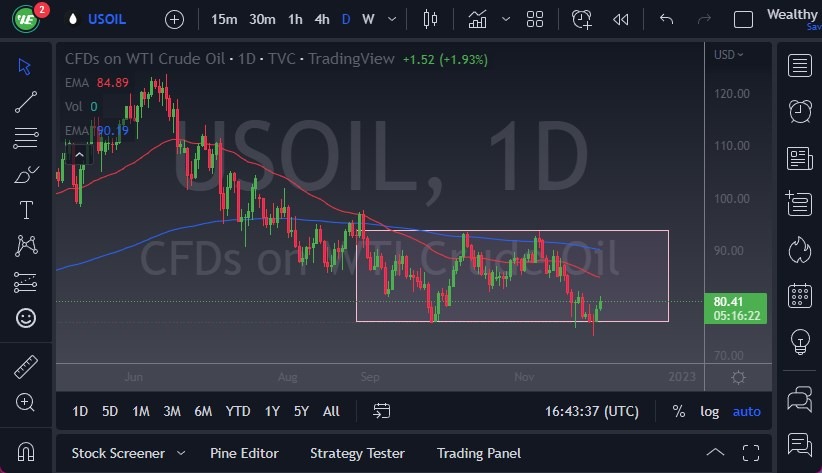Open the alerts clock panel

[799, 111]
